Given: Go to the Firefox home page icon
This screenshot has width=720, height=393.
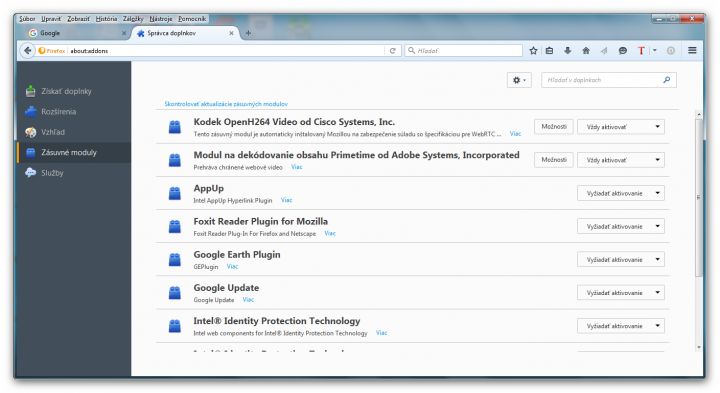Looking at the screenshot, I should tap(586, 51).
